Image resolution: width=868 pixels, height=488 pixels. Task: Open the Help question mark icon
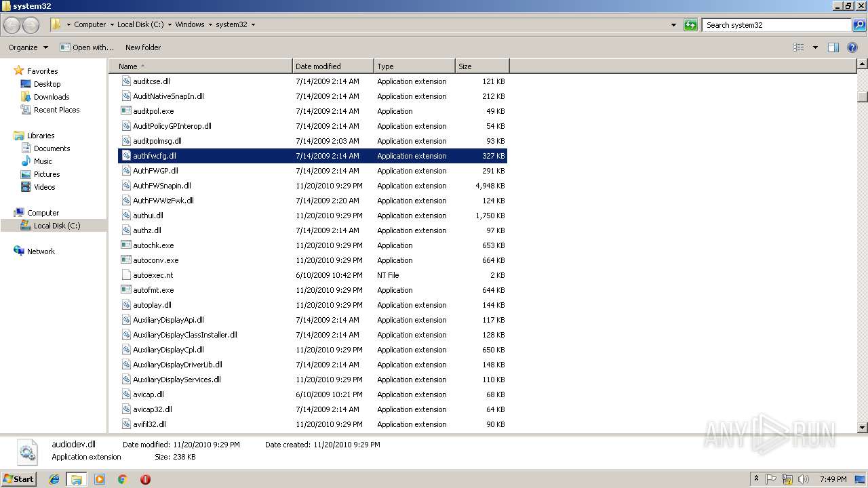(852, 47)
